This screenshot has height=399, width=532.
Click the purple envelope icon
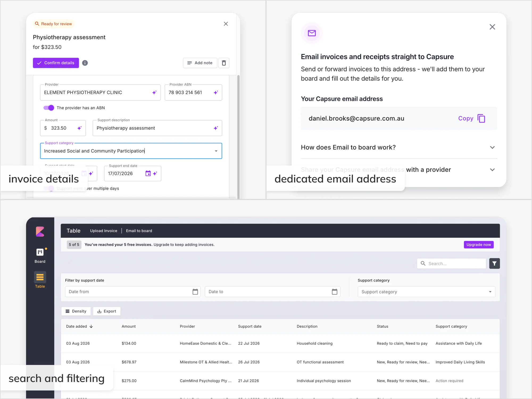coord(312,33)
